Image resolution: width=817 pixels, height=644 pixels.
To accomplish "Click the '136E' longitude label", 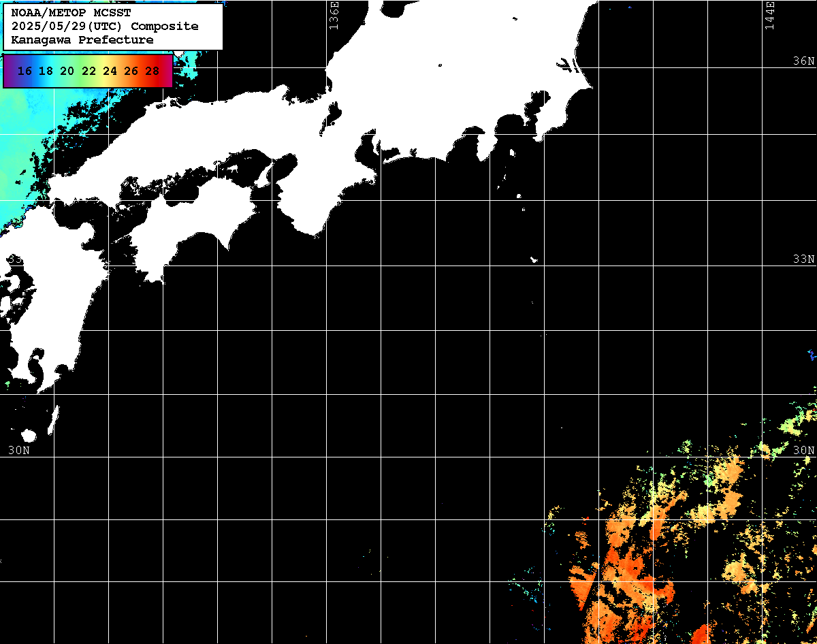I will (x=334, y=16).
